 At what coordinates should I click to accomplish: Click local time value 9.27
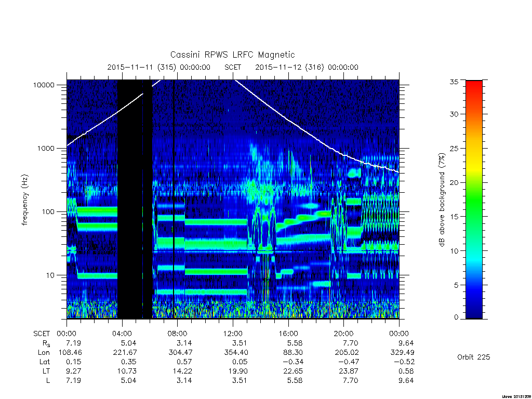click(x=73, y=371)
